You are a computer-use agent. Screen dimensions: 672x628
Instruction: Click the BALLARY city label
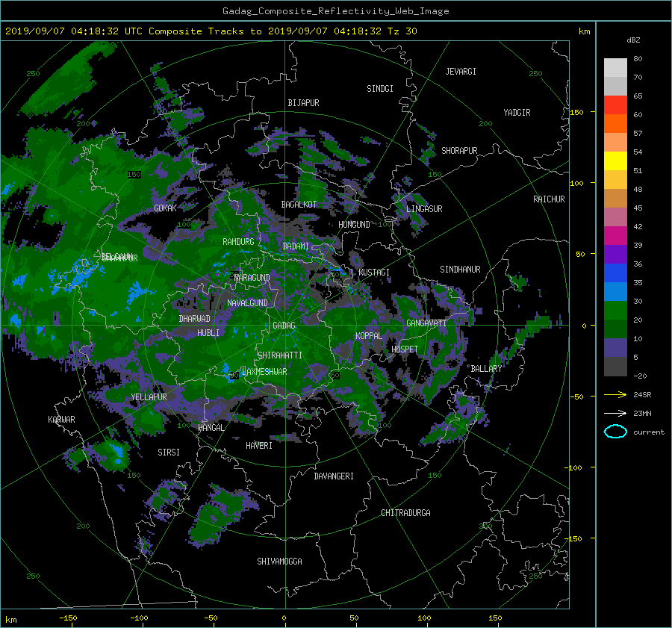486,369
